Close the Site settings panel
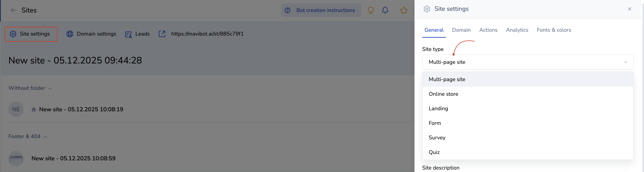Viewport: 644px width, 172px height. point(629,9)
